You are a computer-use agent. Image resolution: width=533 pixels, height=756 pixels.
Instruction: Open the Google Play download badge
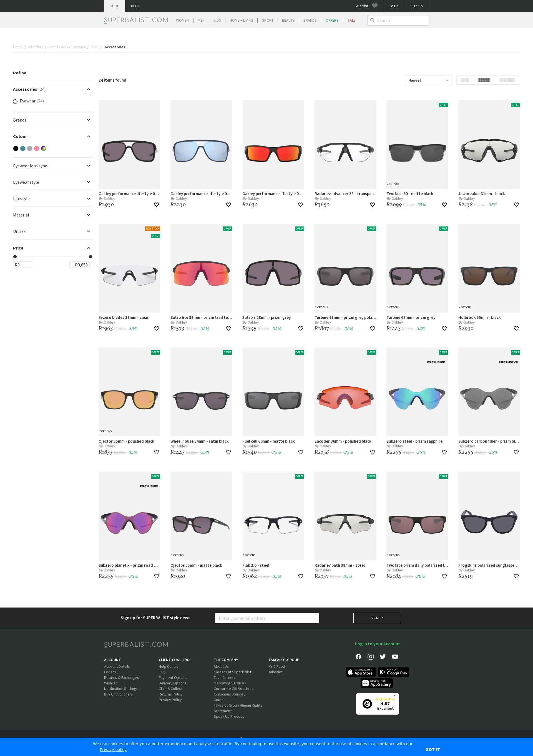pyautogui.click(x=394, y=672)
